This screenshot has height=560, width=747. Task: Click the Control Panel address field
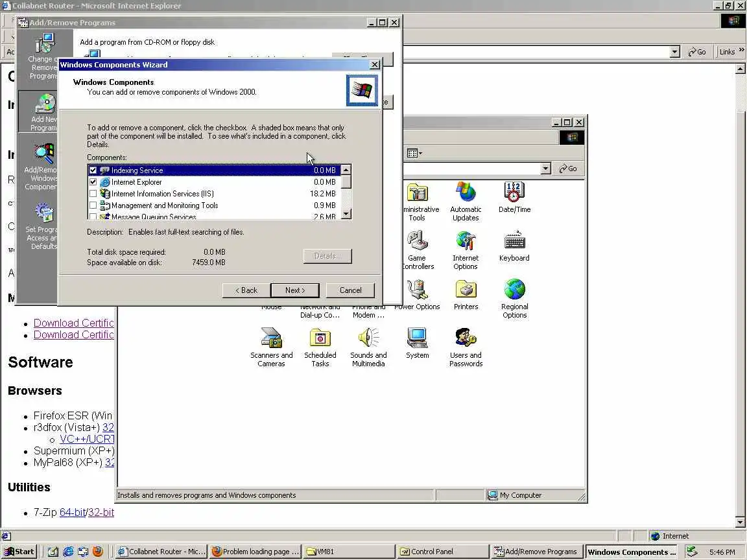[471, 169]
